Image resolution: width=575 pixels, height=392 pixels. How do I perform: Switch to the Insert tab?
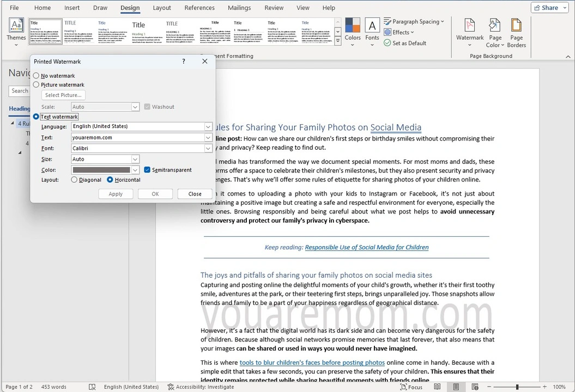[x=72, y=8]
